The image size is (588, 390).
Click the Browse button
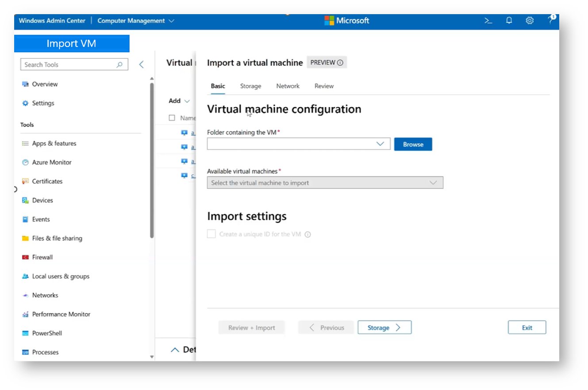tap(412, 144)
